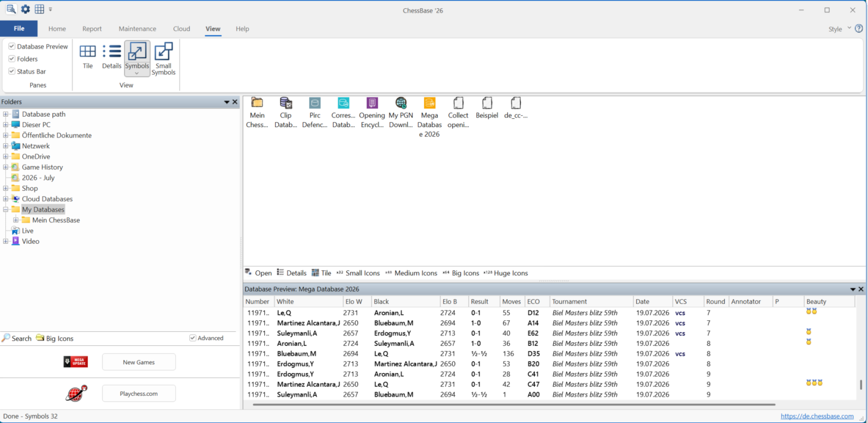Screen dimensions: 868x423
Task: Open the Style dropdown menu
Action: tap(840, 29)
